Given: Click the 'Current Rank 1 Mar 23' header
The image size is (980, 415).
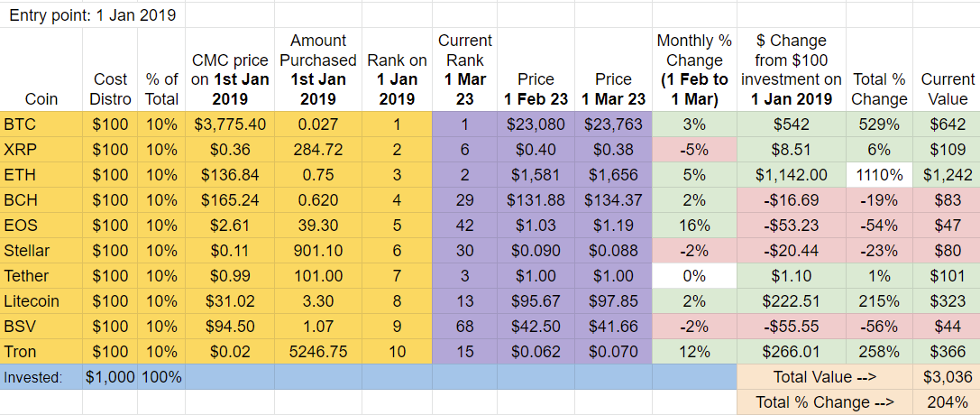Looking at the screenshot, I should (x=464, y=70).
